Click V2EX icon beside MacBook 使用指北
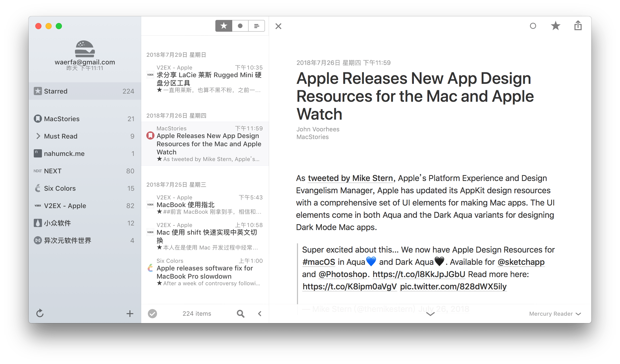Viewport: 620px width, 364px height. 150,204
